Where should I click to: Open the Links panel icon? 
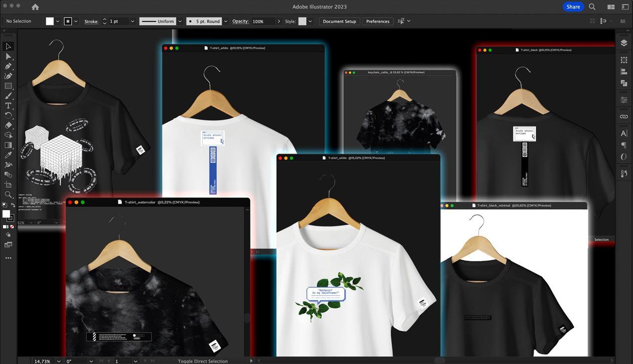624,117
